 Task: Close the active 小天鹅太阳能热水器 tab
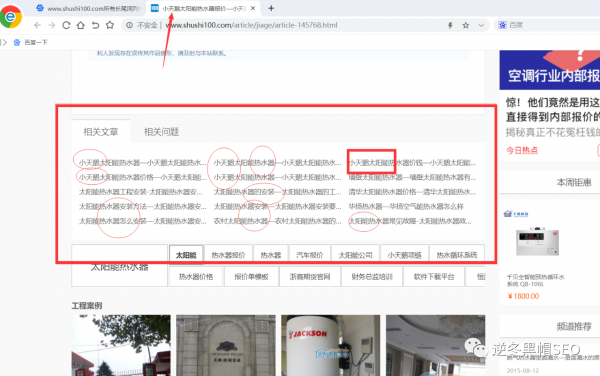click(253, 8)
